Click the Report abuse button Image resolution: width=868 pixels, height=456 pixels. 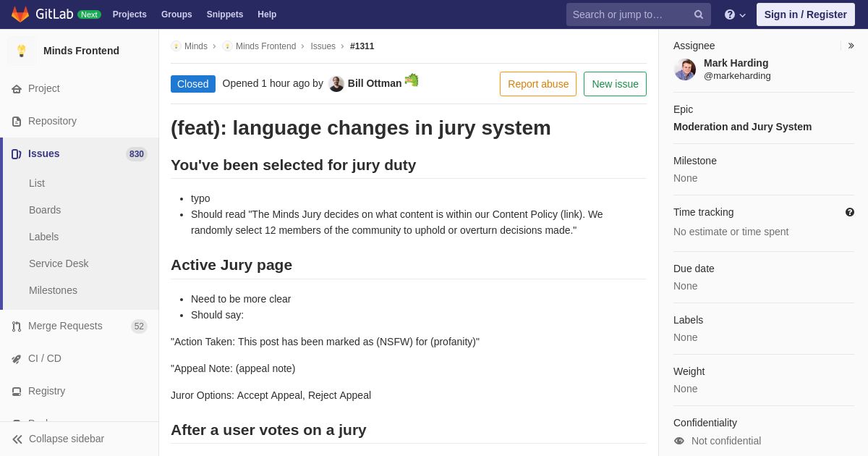538,84
